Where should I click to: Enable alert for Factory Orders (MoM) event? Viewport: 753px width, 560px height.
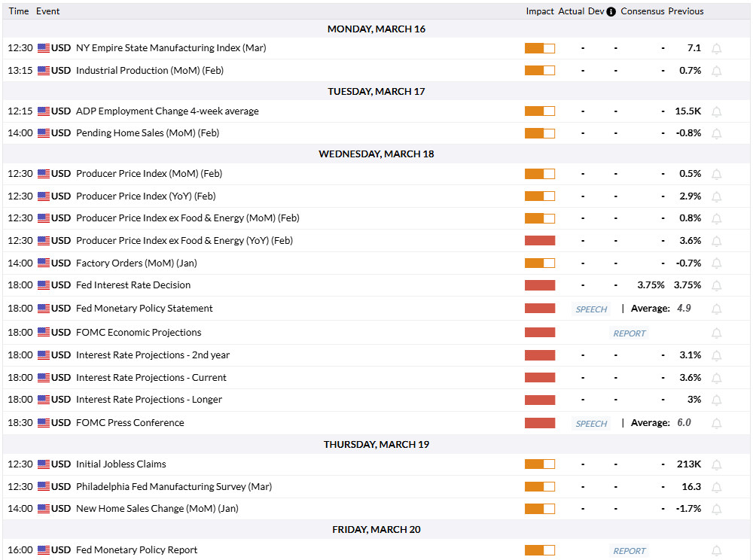point(716,263)
